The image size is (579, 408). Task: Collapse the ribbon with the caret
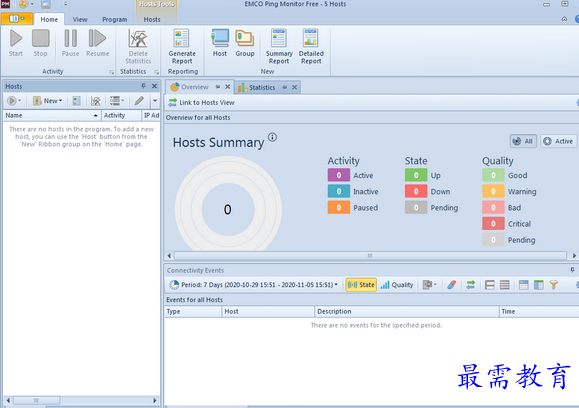tap(564, 19)
